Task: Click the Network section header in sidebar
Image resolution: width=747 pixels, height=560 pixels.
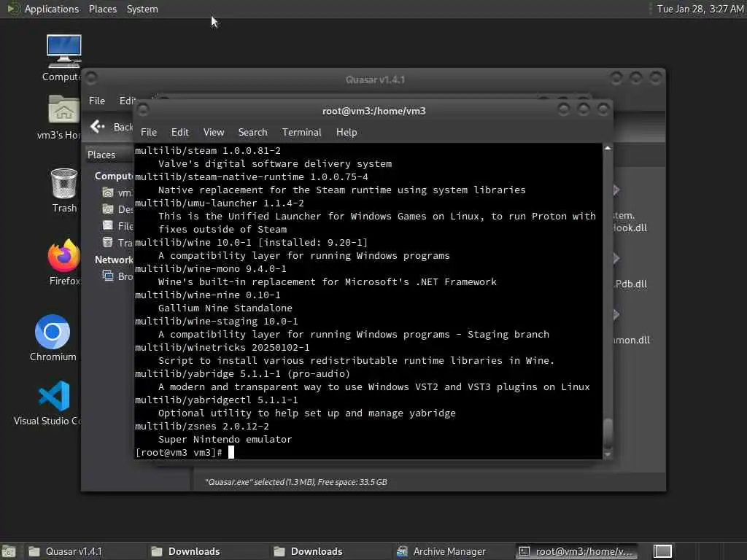Action: click(114, 260)
